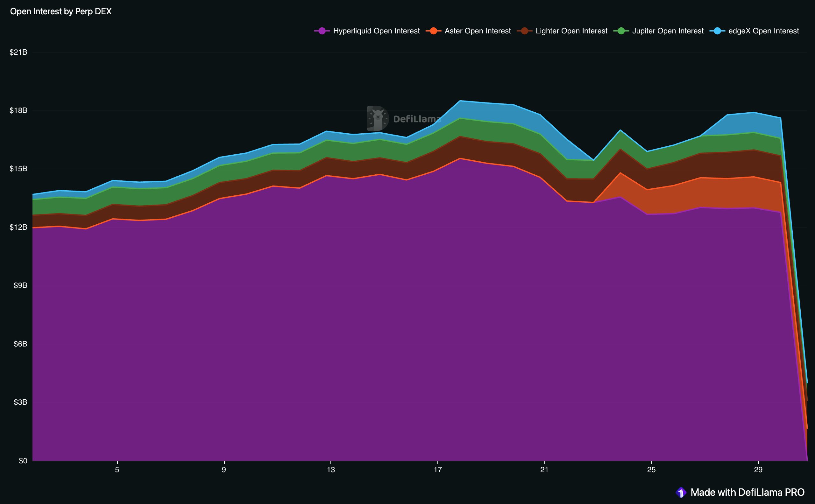815x504 pixels.
Task: Click the x-axis tick labeled 5
Action: pos(117,470)
